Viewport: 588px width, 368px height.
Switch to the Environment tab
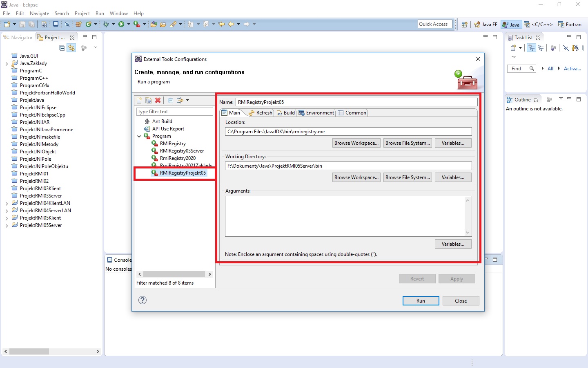316,113
